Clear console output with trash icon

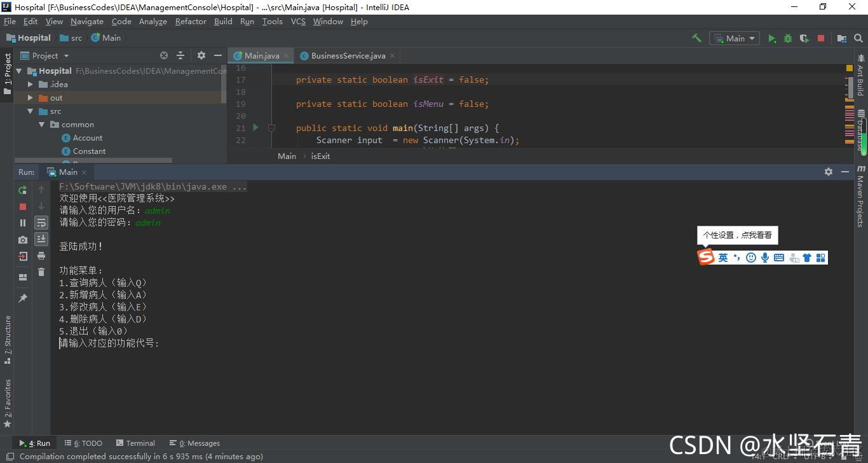pyautogui.click(x=41, y=272)
